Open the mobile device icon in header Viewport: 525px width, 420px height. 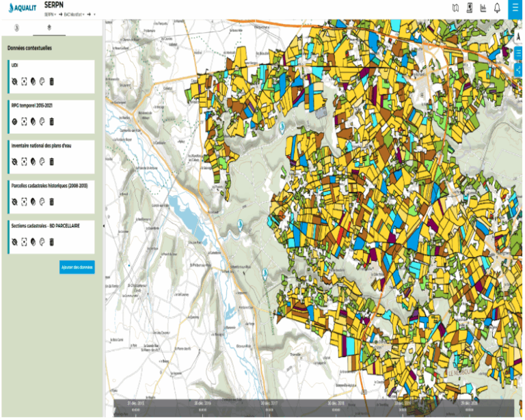point(470,8)
